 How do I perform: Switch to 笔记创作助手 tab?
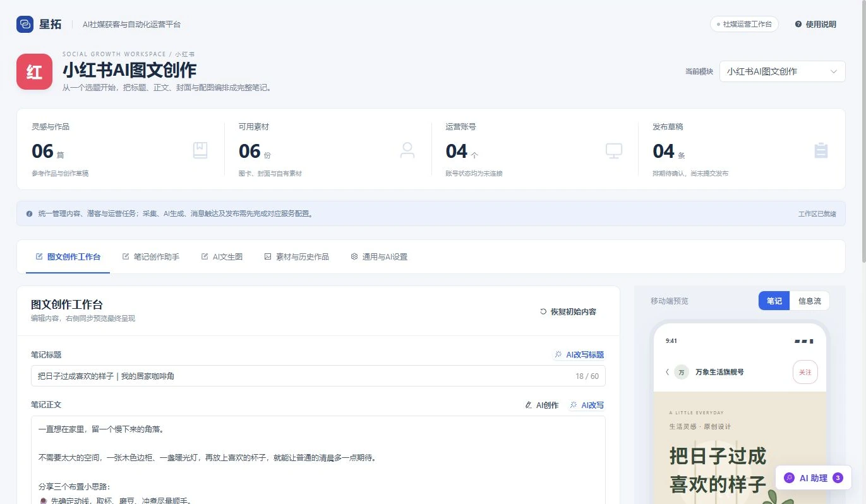[x=151, y=256]
